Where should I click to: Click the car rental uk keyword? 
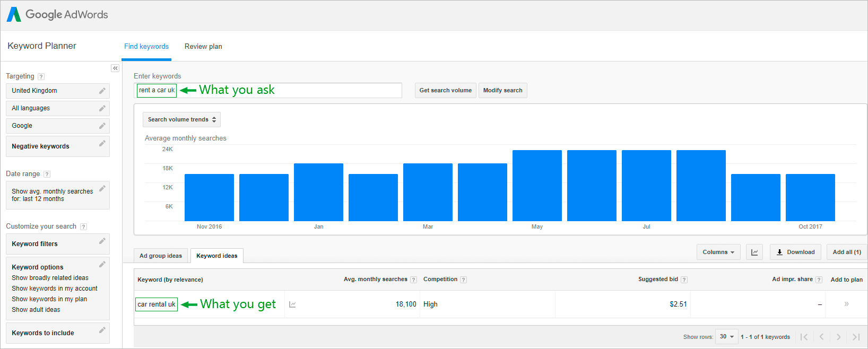157,304
